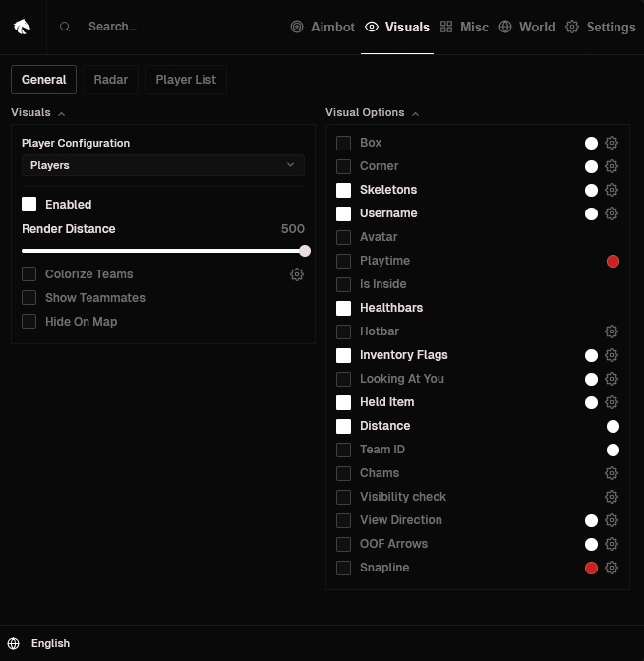The image size is (644, 661).
Task: Enable the Team ID checkbox
Action: click(x=343, y=450)
